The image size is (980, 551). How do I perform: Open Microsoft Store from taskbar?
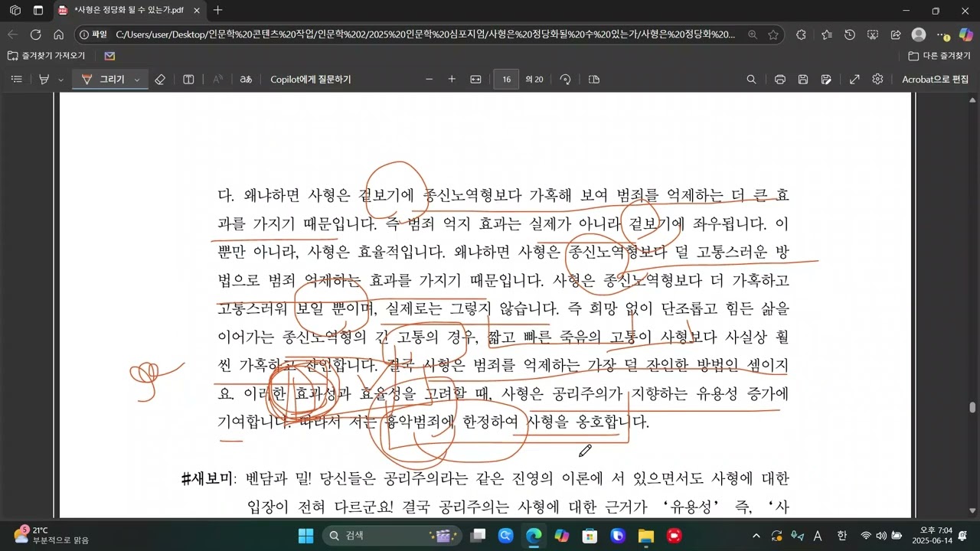point(590,535)
